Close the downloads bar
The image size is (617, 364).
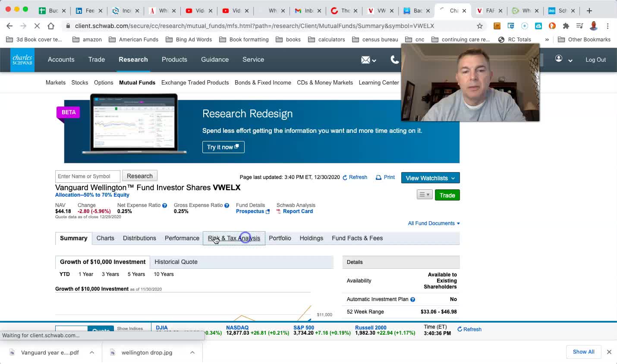tap(609, 352)
